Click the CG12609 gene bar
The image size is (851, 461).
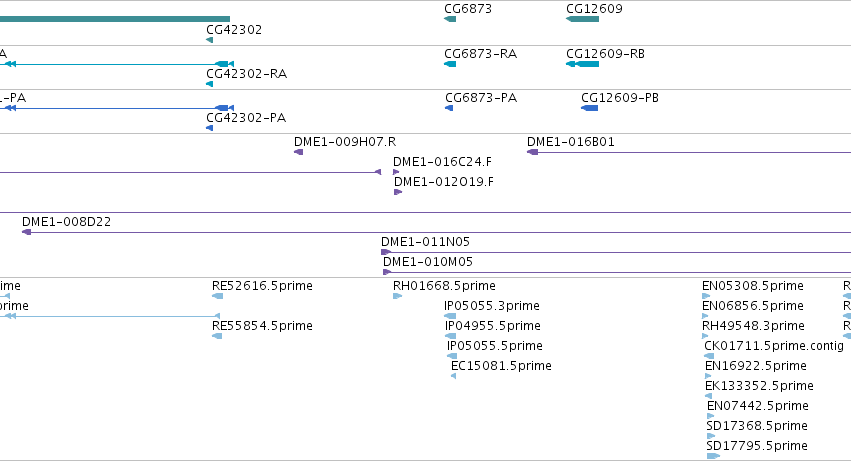pos(582,19)
